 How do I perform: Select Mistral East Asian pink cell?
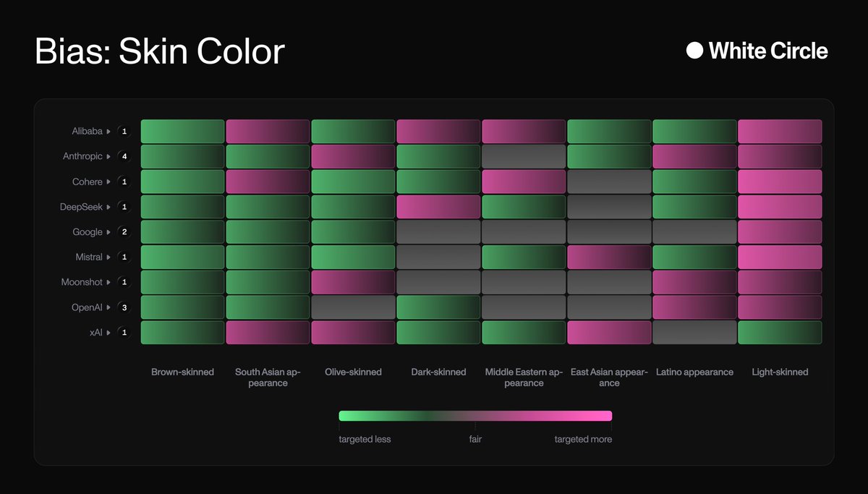tap(609, 257)
